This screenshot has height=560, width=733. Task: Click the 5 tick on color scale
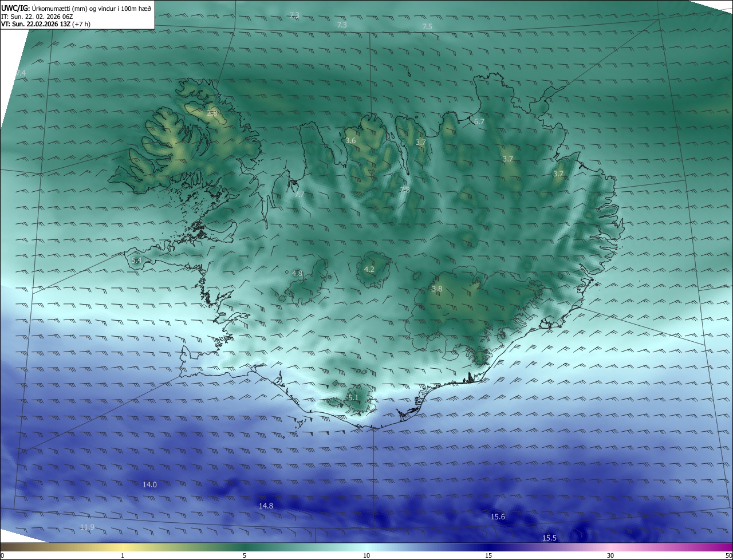[245, 556]
